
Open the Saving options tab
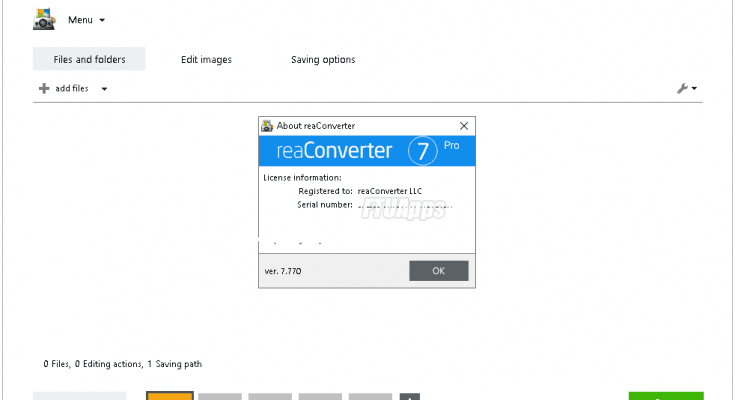(x=323, y=60)
